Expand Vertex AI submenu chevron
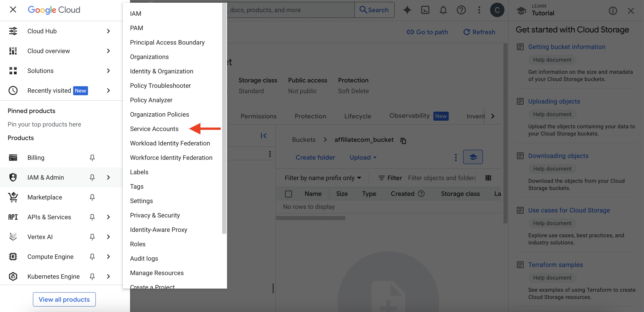Viewport: 644px width, 312px height. pyautogui.click(x=108, y=237)
